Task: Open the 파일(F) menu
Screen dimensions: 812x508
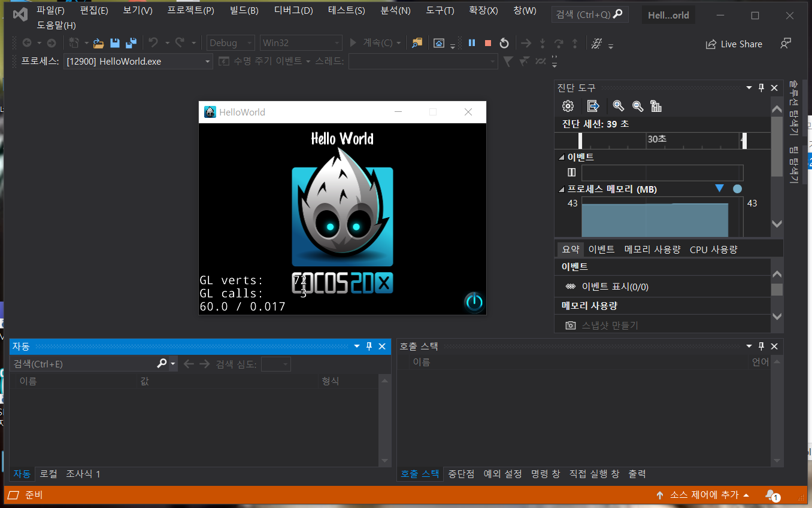Action: 50,10
